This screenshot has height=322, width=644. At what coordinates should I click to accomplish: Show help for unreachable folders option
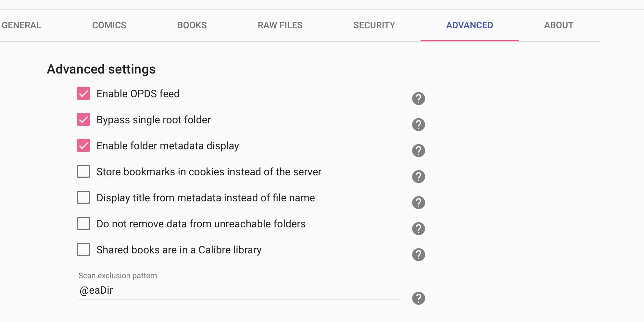pos(418,229)
